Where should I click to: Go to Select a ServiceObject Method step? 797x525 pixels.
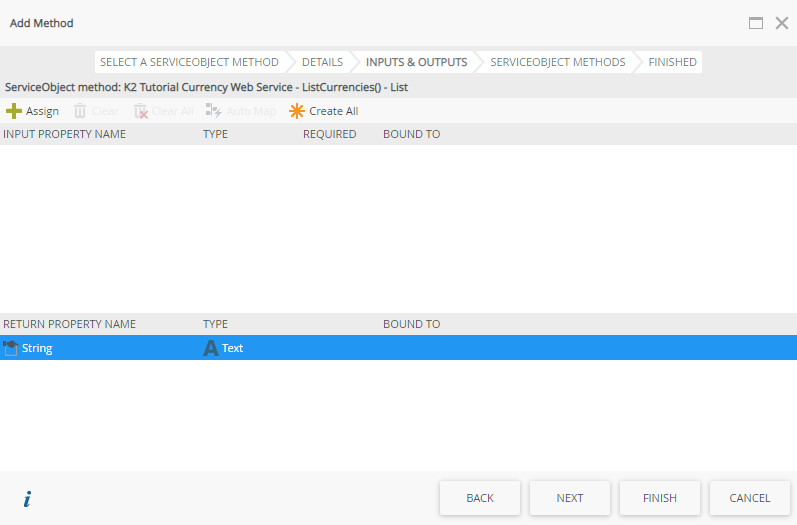[x=190, y=62]
